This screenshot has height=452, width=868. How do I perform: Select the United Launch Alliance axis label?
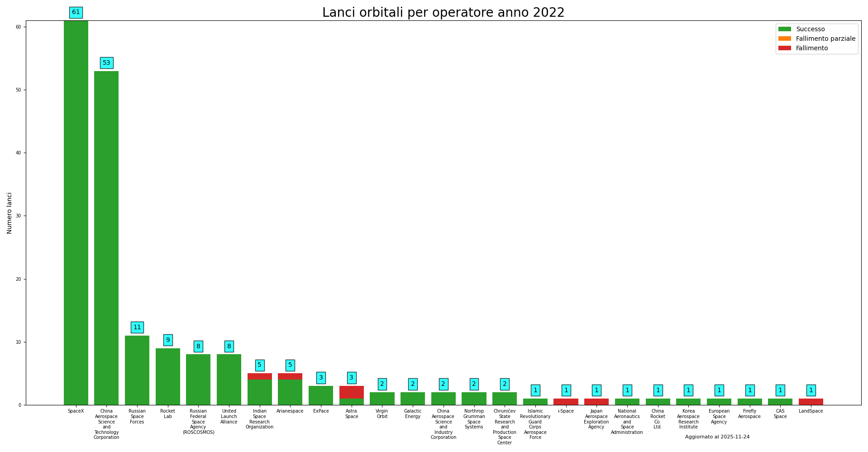[229, 417]
